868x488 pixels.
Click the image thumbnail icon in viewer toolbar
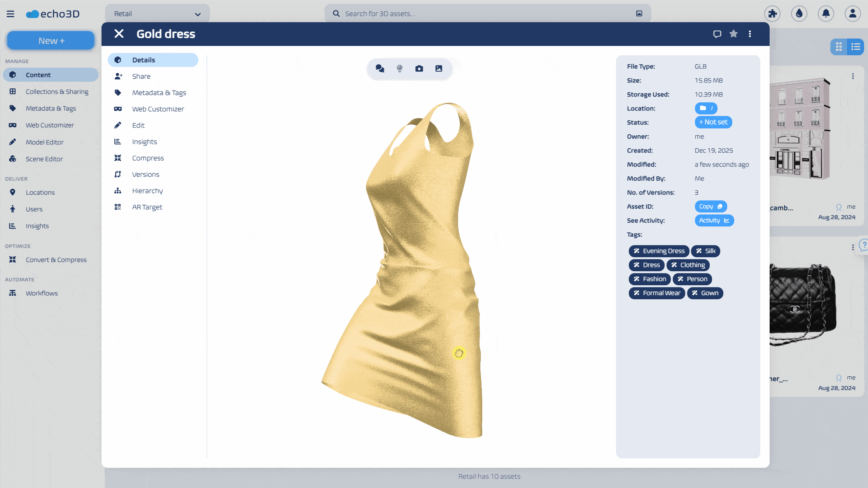(439, 68)
